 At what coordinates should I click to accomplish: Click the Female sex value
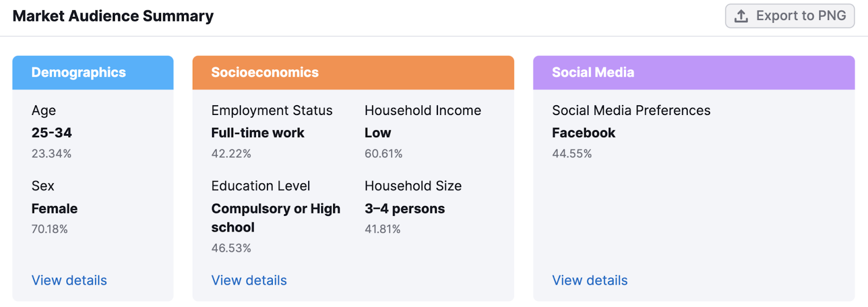54,209
